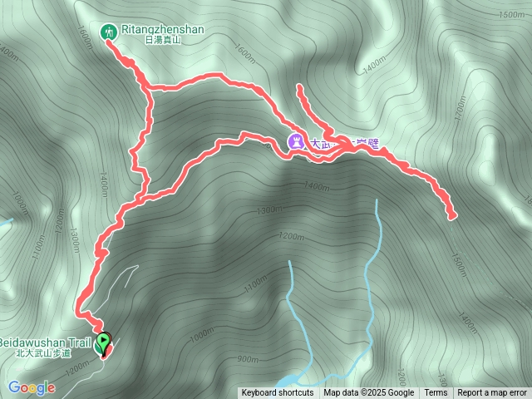
Task: Open Keyboard shortcuts
Action: tap(278, 393)
